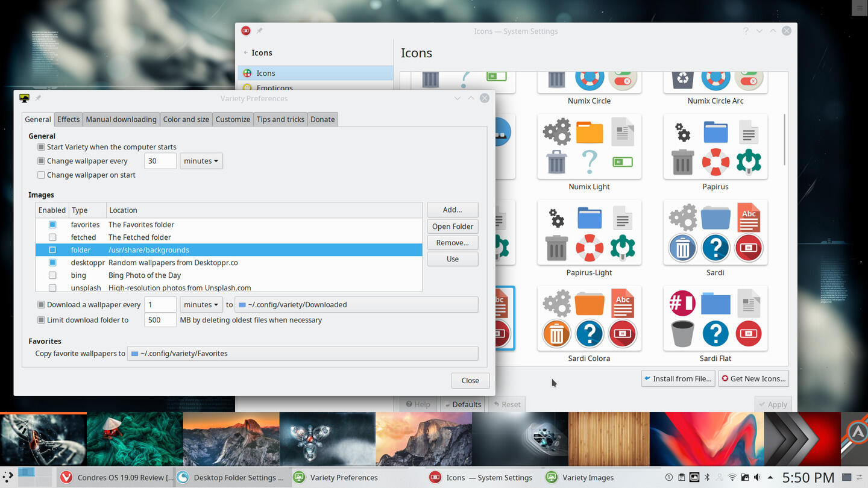Image resolution: width=868 pixels, height=488 pixels.
Task: Click the Add... button
Action: [453, 210]
